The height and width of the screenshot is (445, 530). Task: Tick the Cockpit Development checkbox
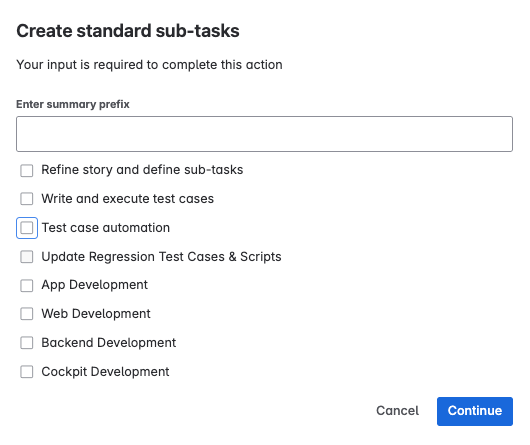click(27, 372)
